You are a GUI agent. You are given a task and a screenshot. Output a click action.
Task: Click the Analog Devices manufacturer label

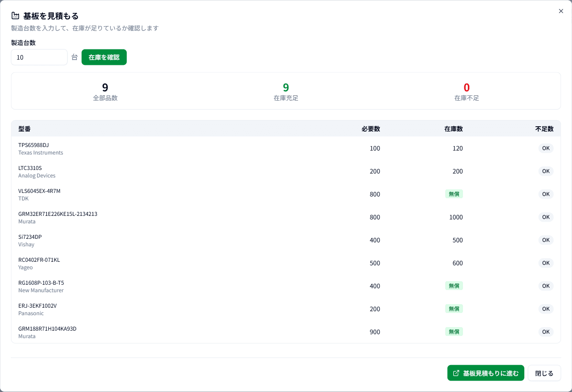(37, 176)
